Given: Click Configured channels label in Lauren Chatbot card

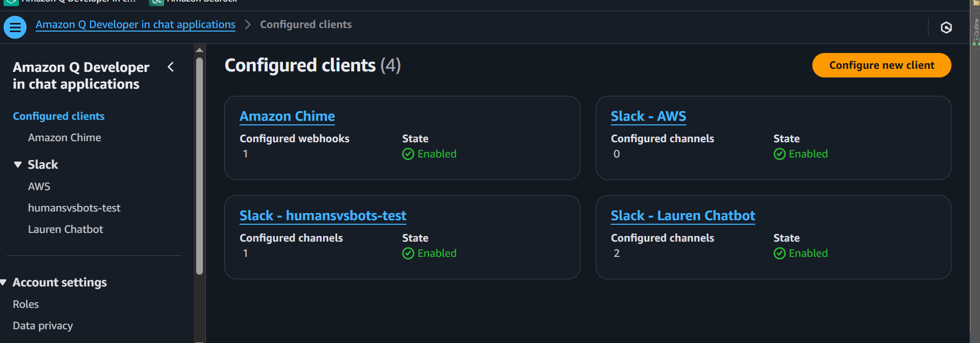Looking at the screenshot, I should [663, 238].
